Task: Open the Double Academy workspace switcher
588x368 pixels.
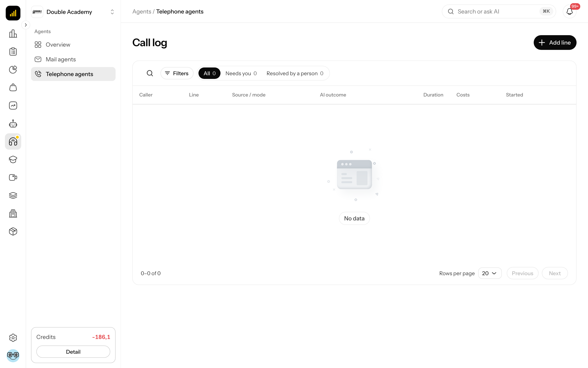Action: [x=73, y=12]
